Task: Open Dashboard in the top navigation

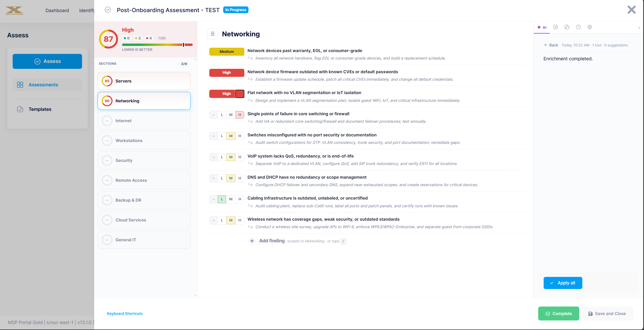Action: tap(57, 11)
